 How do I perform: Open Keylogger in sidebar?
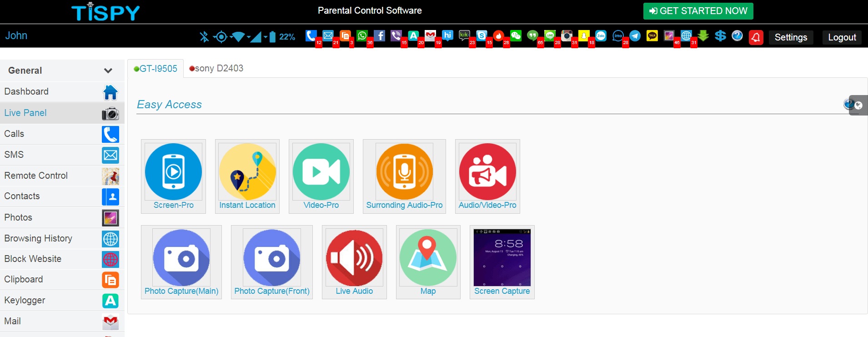[62, 301]
